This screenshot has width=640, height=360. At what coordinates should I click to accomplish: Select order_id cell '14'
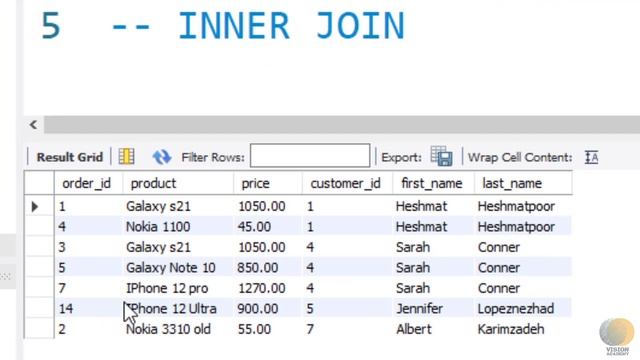[66, 309]
